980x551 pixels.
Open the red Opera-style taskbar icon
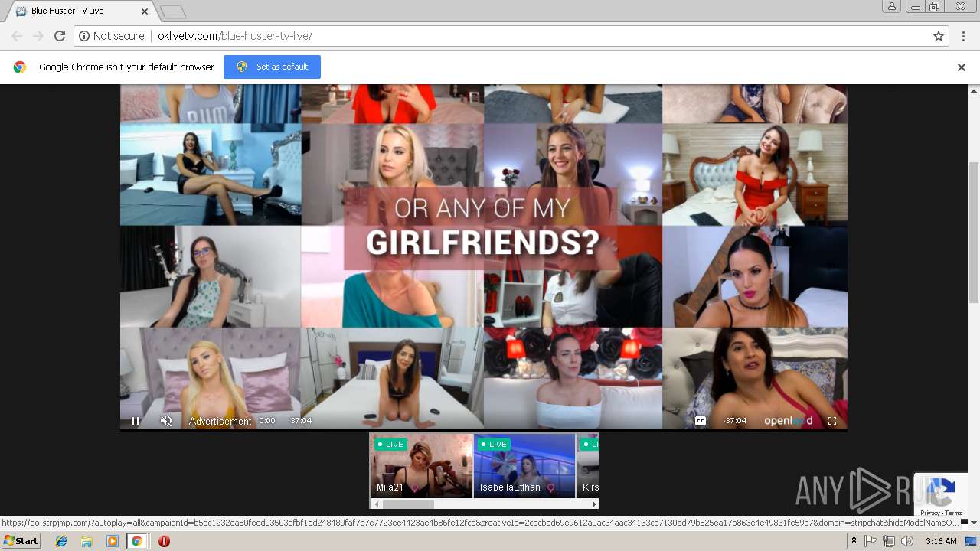[163, 541]
